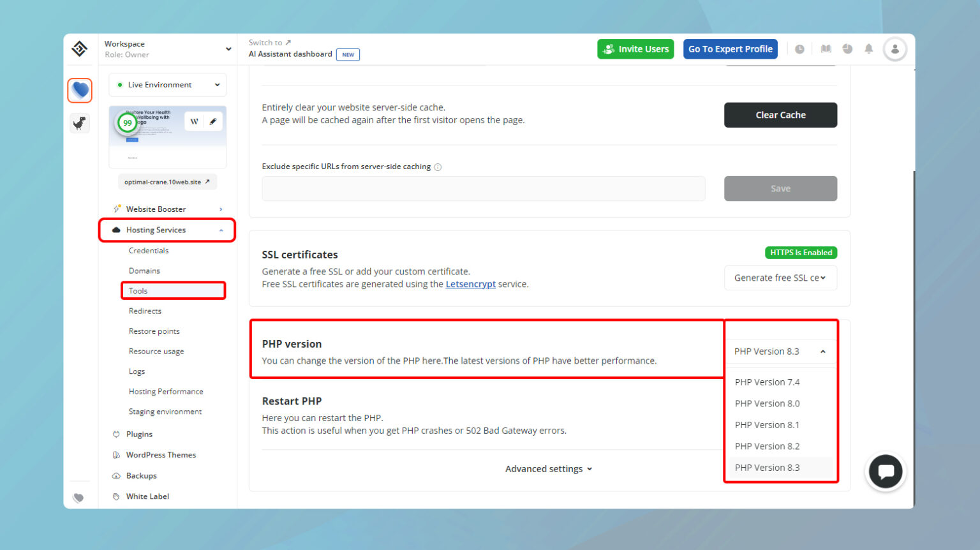Choose PHP Version 8.1 from the list
Screen dimensions: 980x550
(767, 425)
